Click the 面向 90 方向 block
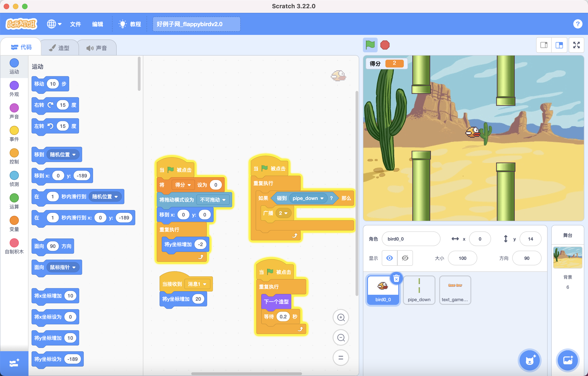The image size is (588, 376). coord(53,247)
